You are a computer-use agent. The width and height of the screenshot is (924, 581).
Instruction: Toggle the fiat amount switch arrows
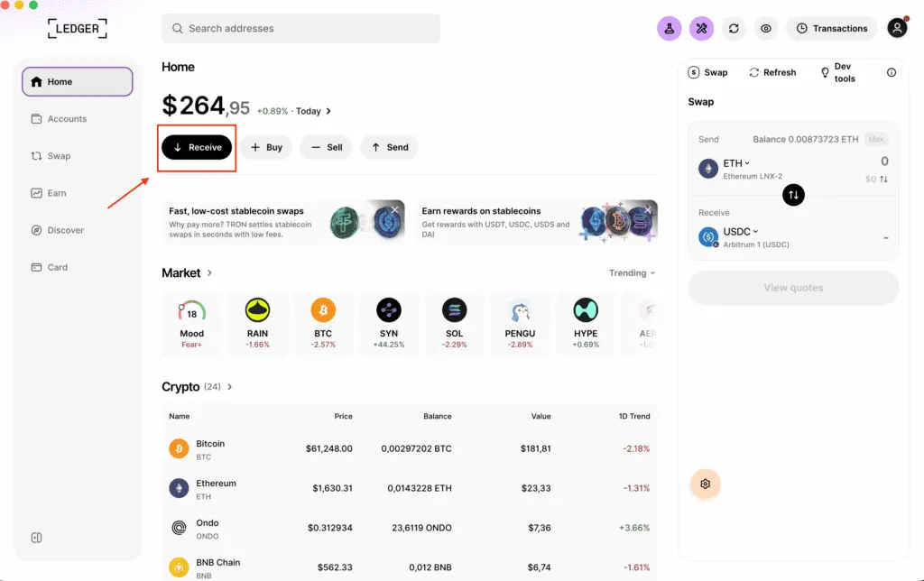coord(883,180)
